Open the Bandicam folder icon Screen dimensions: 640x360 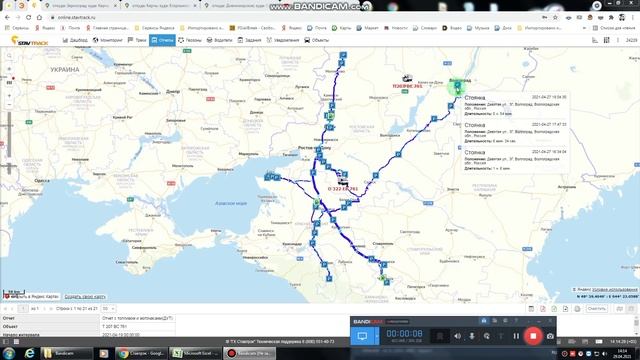[x=495, y=321]
